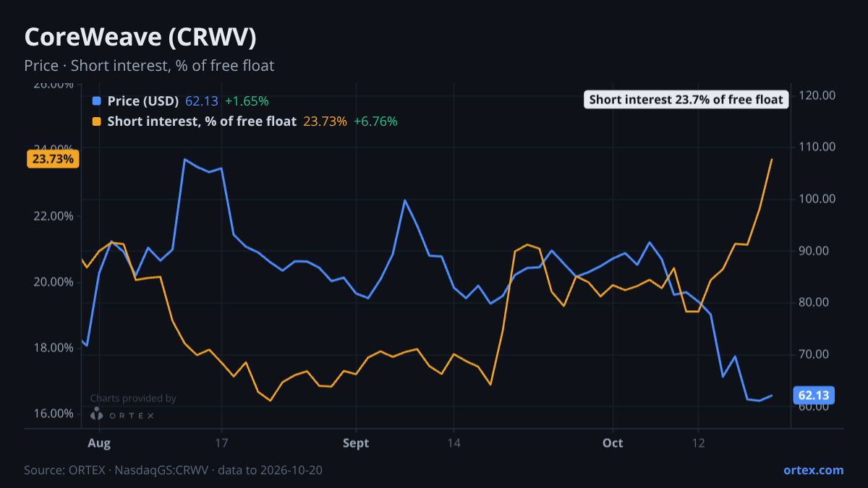
Task: Click the +1.65% price change value
Action: (x=247, y=101)
